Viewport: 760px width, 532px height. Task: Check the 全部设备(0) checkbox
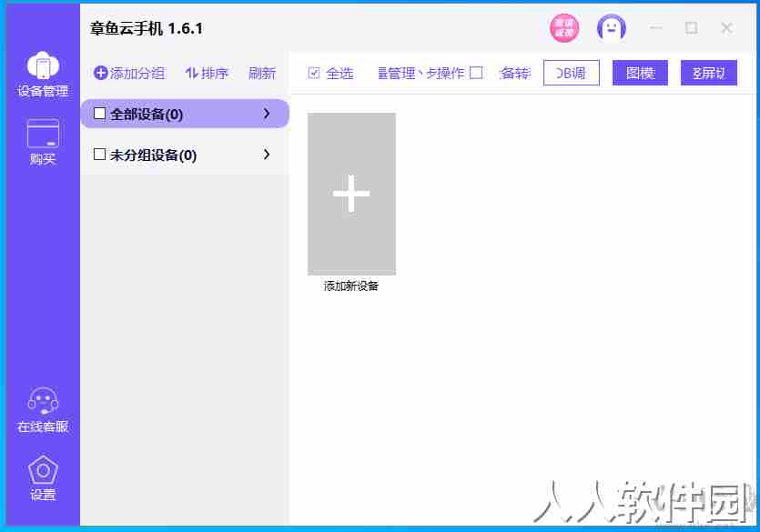pos(99,114)
